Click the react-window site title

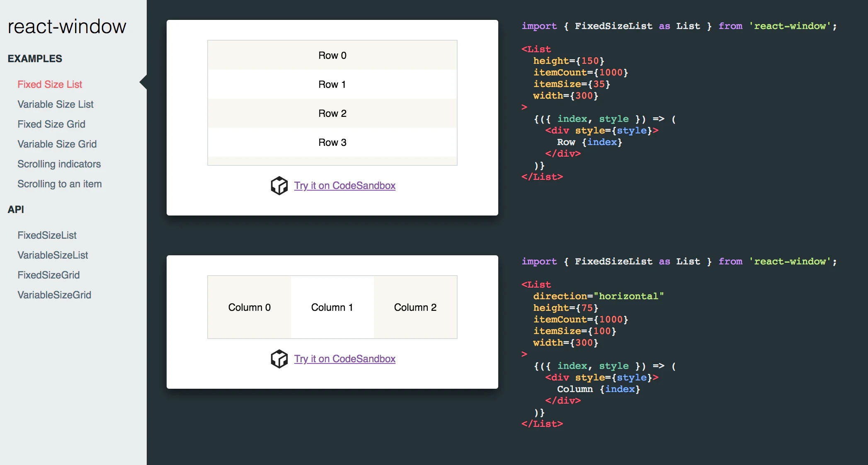pyautogui.click(x=66, y=26)
